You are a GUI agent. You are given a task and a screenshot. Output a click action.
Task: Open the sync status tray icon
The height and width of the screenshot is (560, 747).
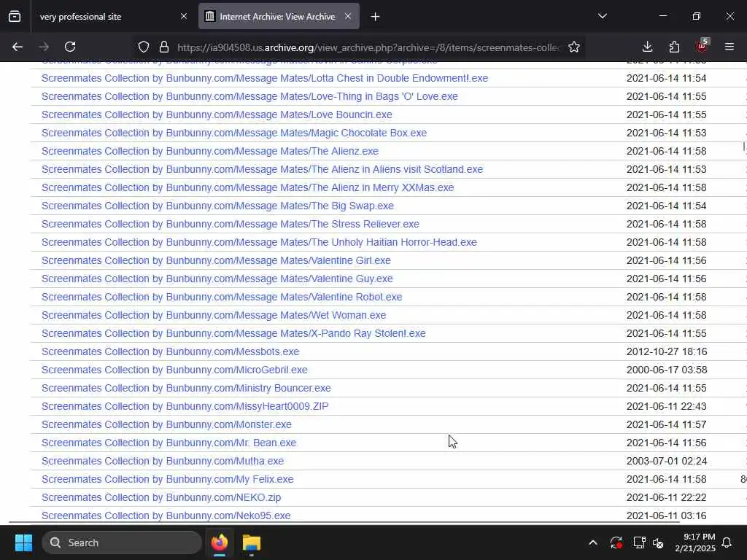(616, 542)
